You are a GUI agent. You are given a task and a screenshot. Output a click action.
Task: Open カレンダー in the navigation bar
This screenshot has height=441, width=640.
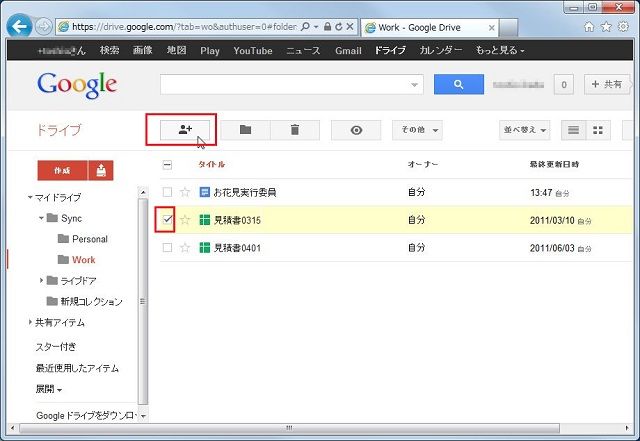(441, 50)
